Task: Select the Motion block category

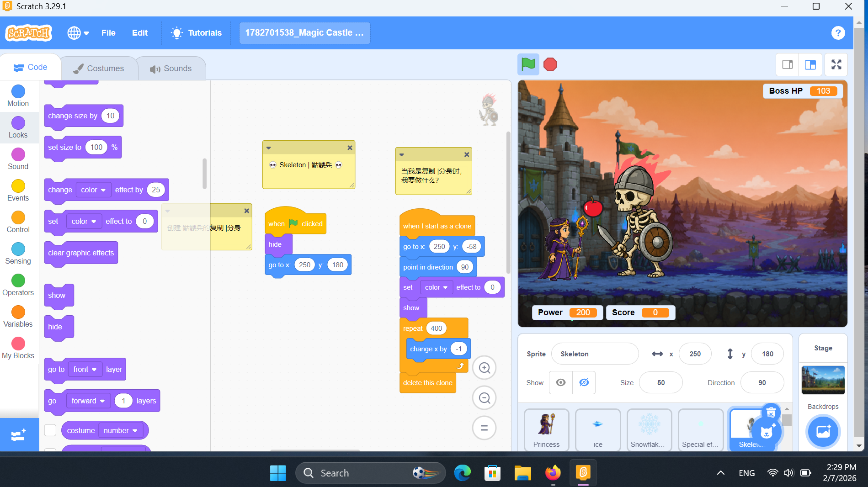Action: pos(18,96)
